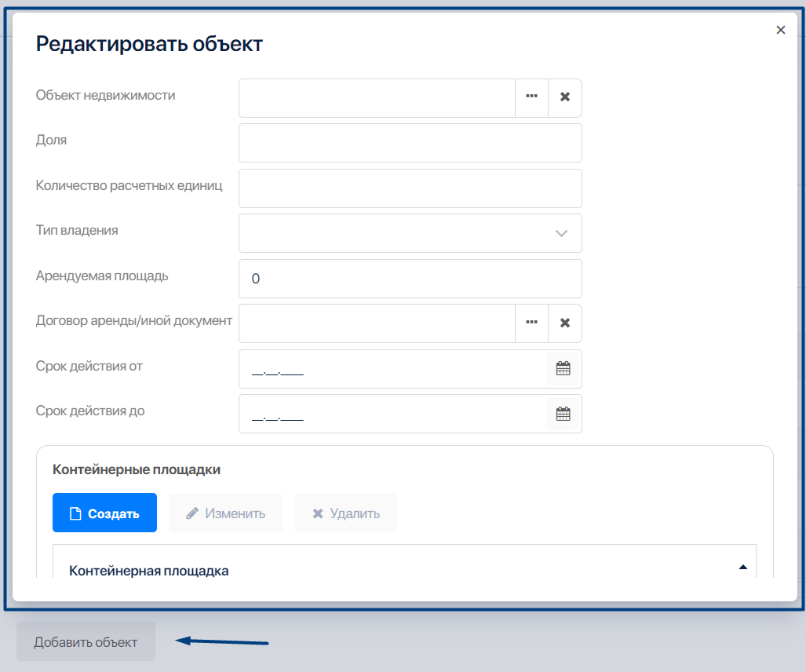Clear the Договор аренды/иной документ field
The image size is (806, 672).
click(x=564, y=323)
